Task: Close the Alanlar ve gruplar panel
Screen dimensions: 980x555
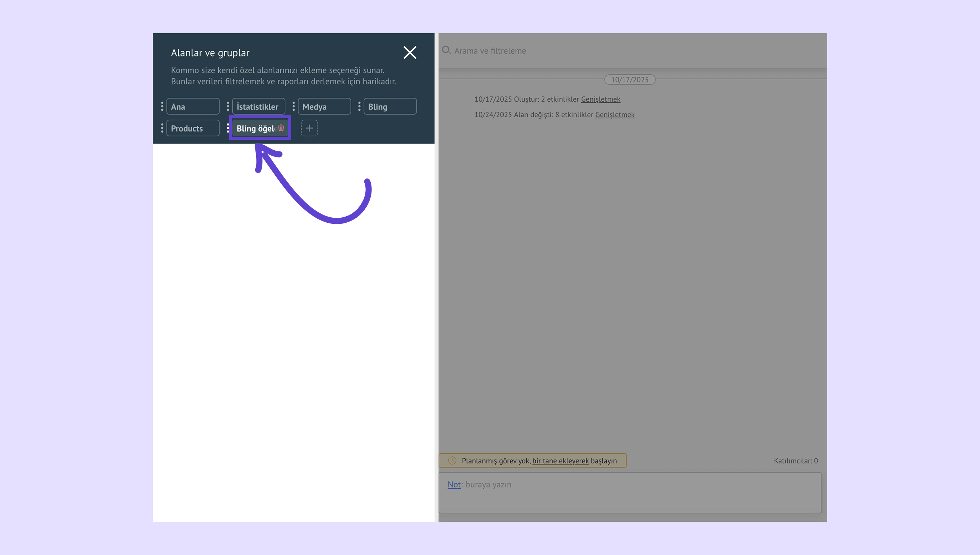Action: click(410, 53)
